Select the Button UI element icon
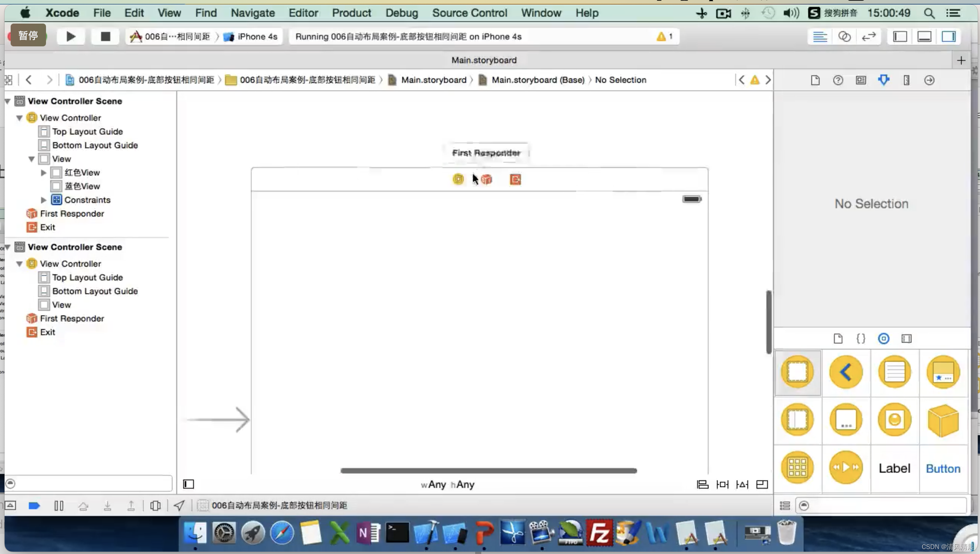The height and width of the screenshot is (554, 980). 943,469
